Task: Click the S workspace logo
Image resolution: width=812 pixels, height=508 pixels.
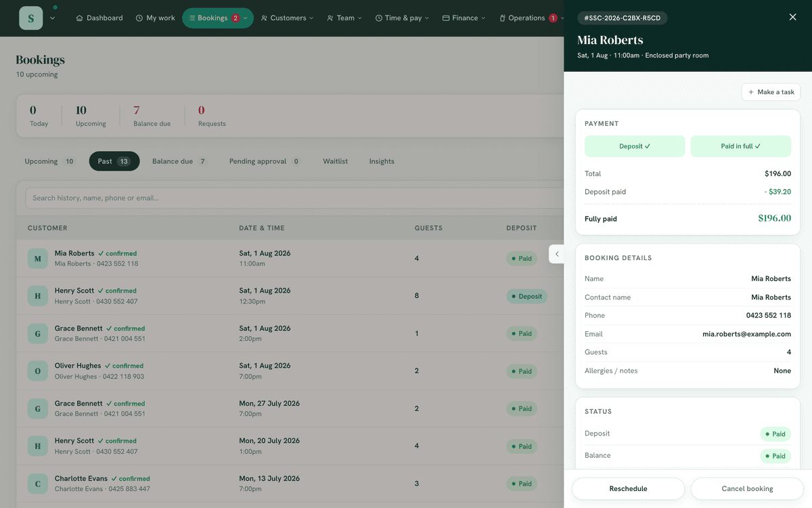Action: point(31,18)
